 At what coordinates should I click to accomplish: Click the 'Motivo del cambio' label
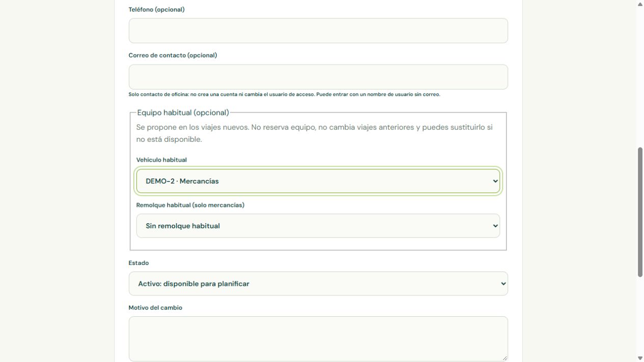click(x=155, y=308)
